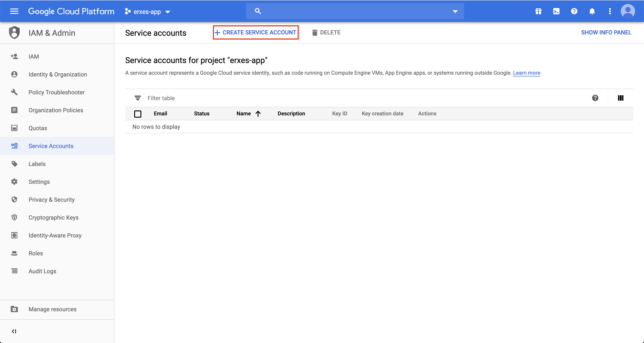Open the Roles sidebar item
Screen dimensions: 644x343
[x=36, y=253]
